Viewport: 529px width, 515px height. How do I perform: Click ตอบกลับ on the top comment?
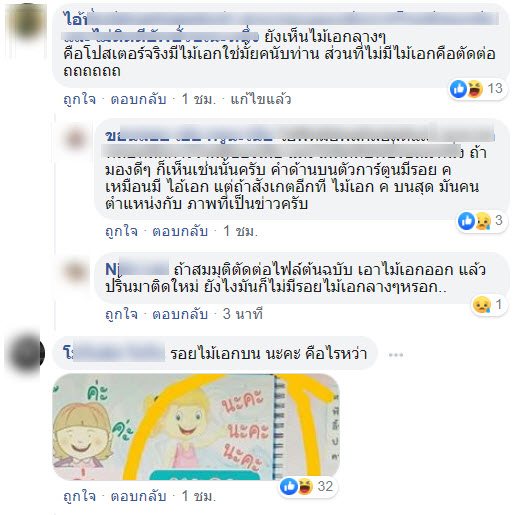coord(138,99)
